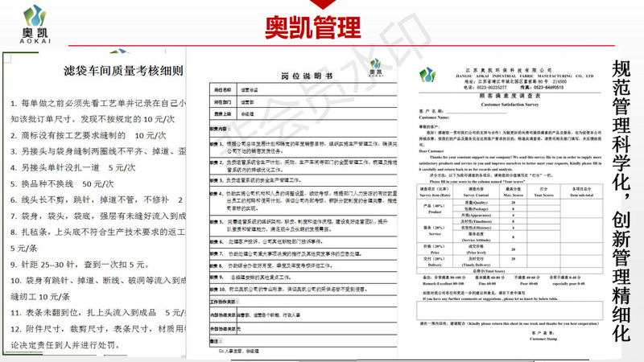The image size is (644, 362).
Task: Click the 职责内容 section label
Action: point(220,129)
